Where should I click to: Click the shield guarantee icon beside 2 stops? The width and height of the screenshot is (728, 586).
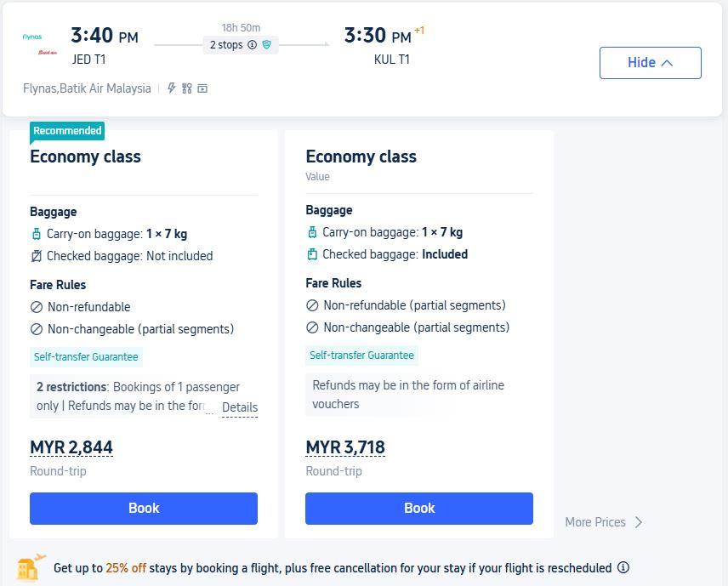tap(266, 44)
